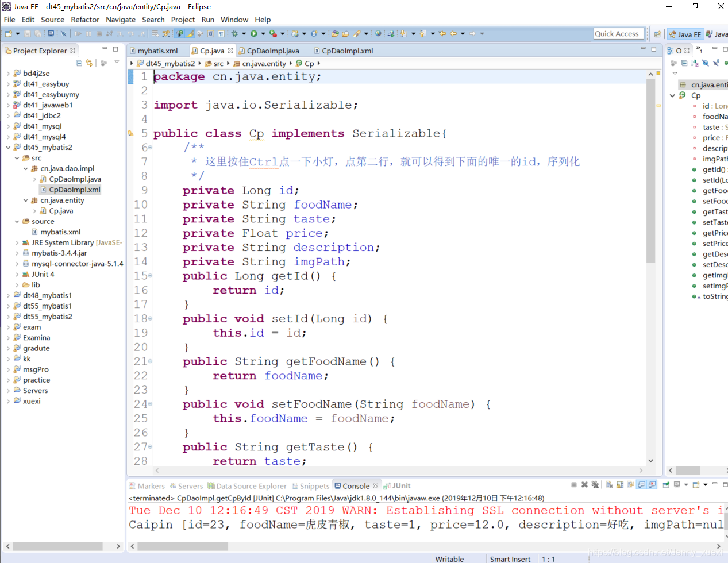The width and height of the screenshot is (728, 563).
Task: Click Last Edit Location arrow icon
Action: click(442, 34)
